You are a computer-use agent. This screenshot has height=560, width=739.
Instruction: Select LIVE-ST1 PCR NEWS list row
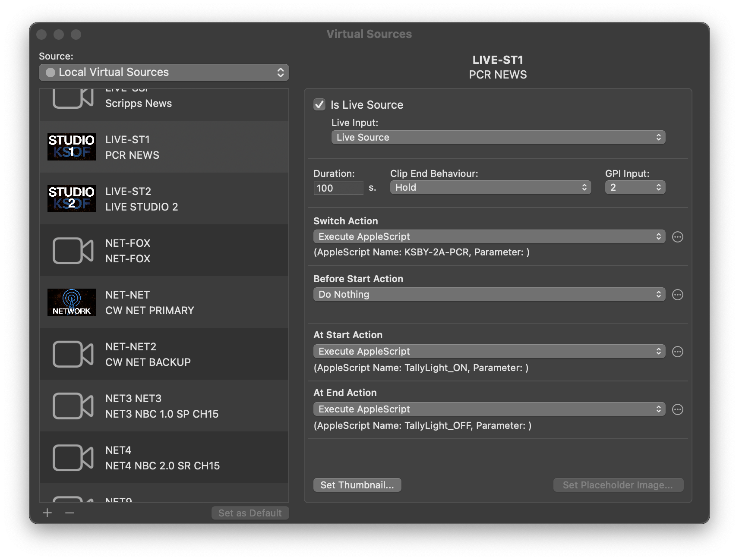(x=164, y=147)
